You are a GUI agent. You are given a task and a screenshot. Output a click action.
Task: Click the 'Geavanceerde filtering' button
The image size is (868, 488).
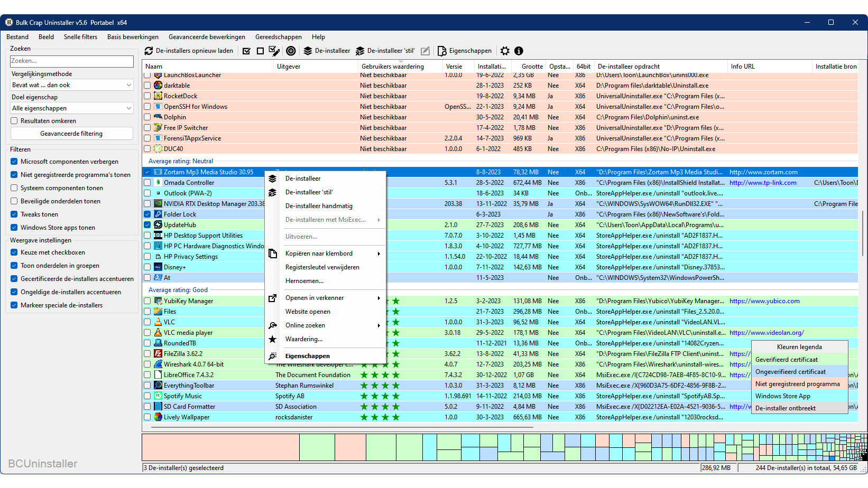[x=72, y=134]
